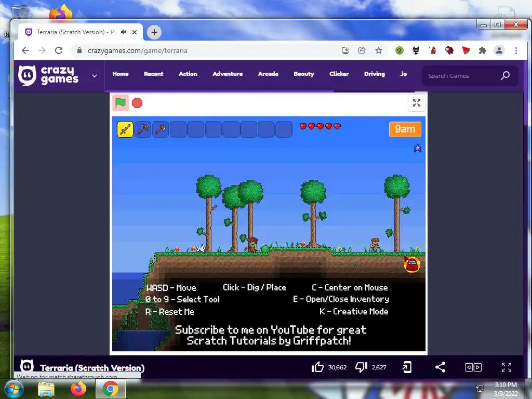Click the browser forward arrow

click(42, 50)
